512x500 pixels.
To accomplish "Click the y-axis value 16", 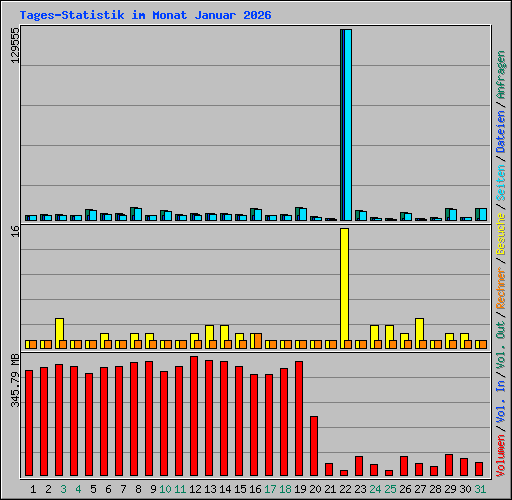I will pos(15,231).
